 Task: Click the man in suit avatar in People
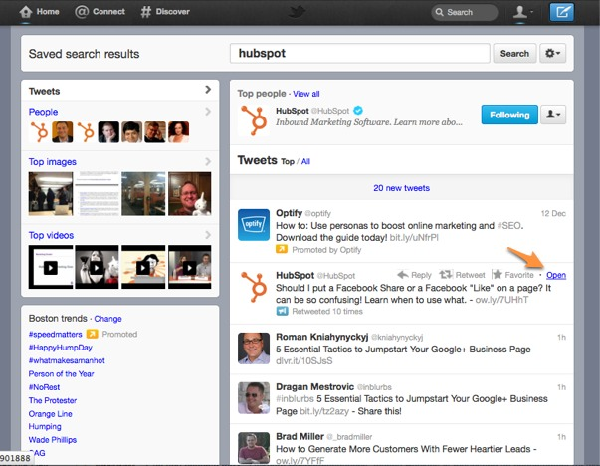[x=63, y=132]
